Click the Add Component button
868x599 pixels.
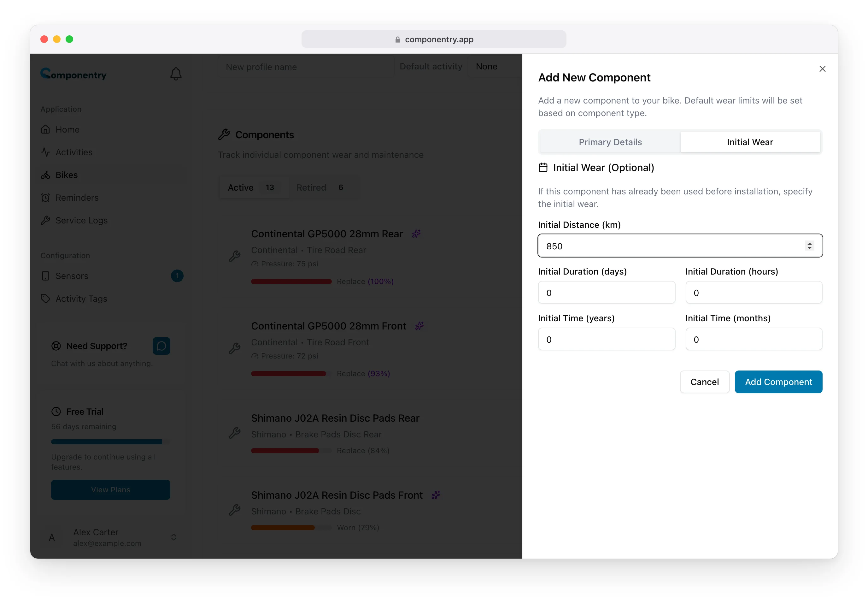[x=778, y=382]
